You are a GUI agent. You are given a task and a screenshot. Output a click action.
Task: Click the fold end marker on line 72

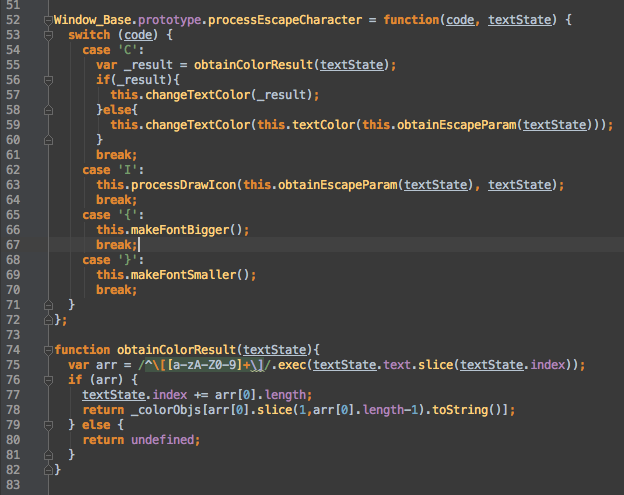coord(48,320)
